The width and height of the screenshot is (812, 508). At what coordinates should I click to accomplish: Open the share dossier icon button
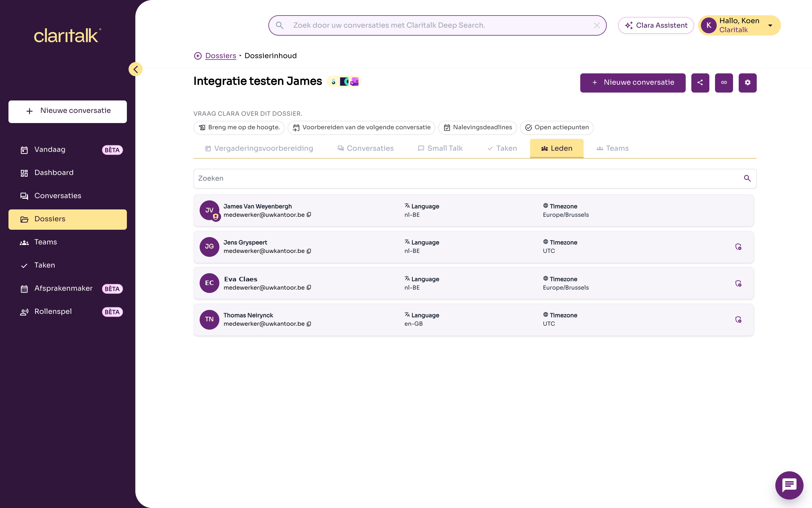point(700,83)
